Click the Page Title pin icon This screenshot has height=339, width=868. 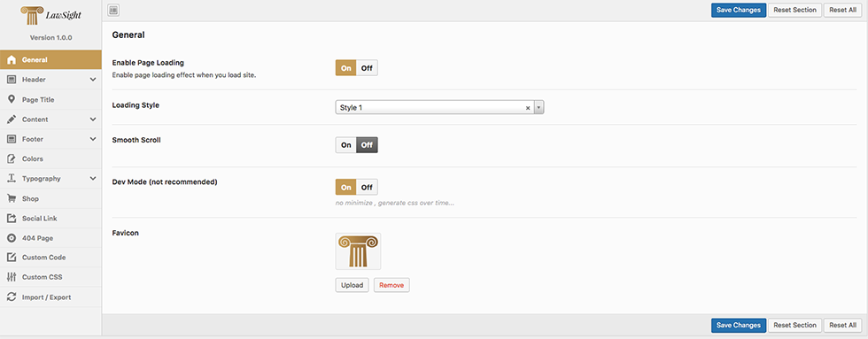(11, 99)
